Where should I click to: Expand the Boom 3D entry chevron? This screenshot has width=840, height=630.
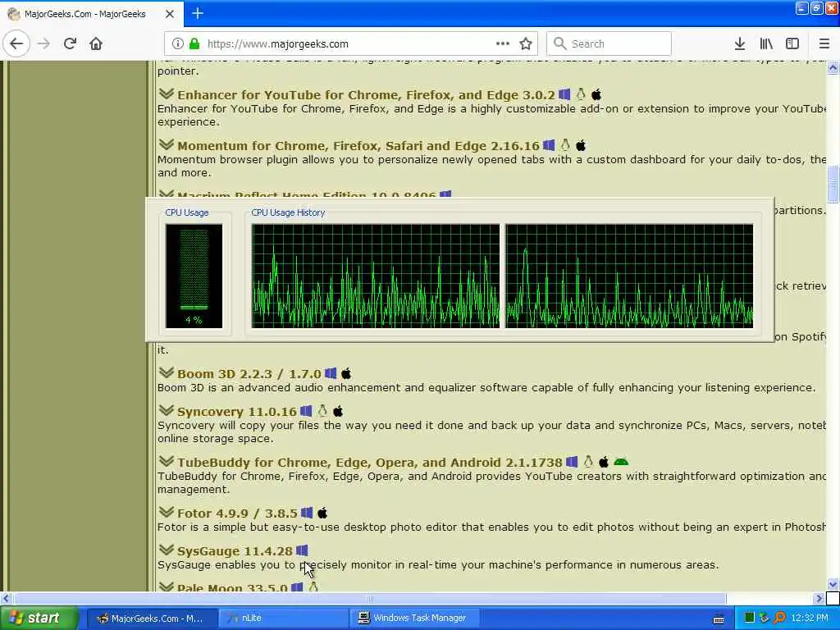(166, 373)
